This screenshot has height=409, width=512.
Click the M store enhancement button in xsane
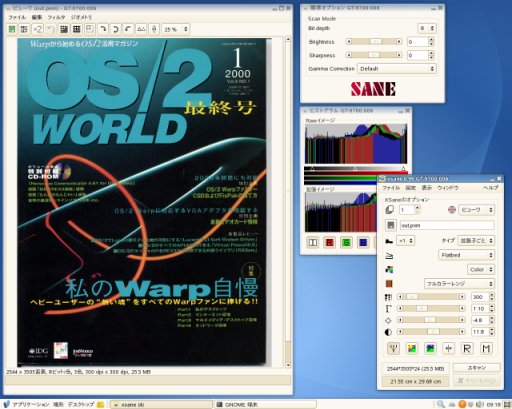[x=486, y=349]
